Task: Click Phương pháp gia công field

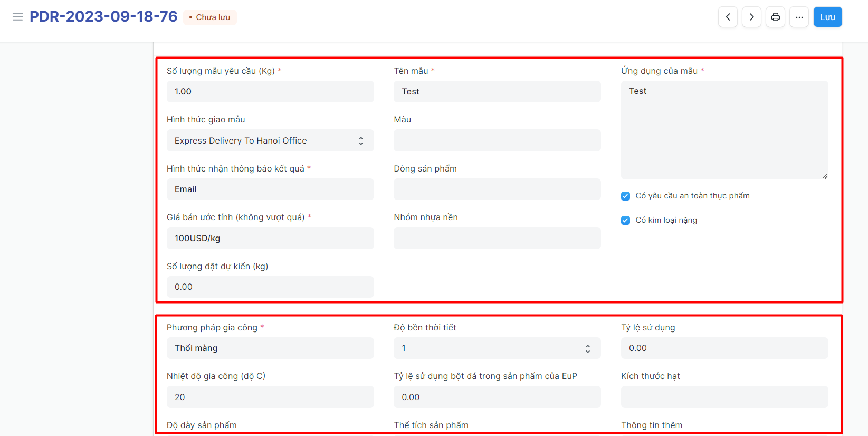Action: pyautogui.click(x=270, y=348)
